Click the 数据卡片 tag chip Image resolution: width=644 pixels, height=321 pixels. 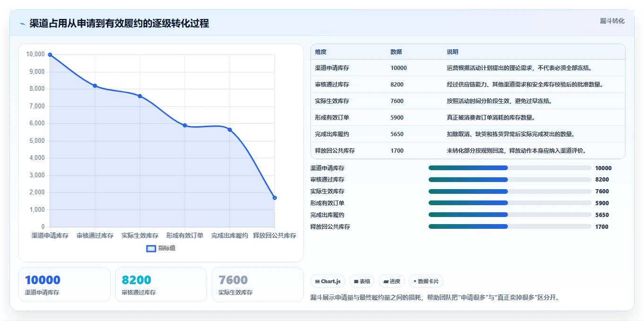point(426,281)
